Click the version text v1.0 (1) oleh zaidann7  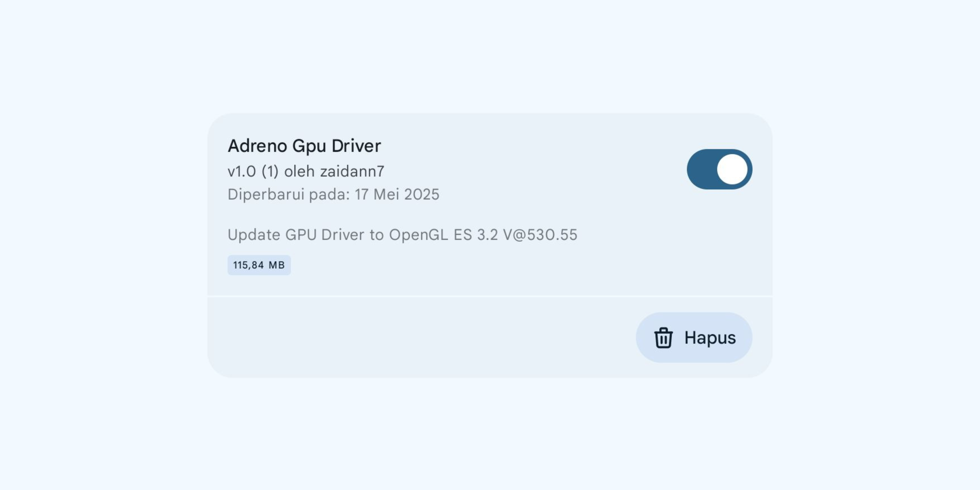click(x=306, y=172)
